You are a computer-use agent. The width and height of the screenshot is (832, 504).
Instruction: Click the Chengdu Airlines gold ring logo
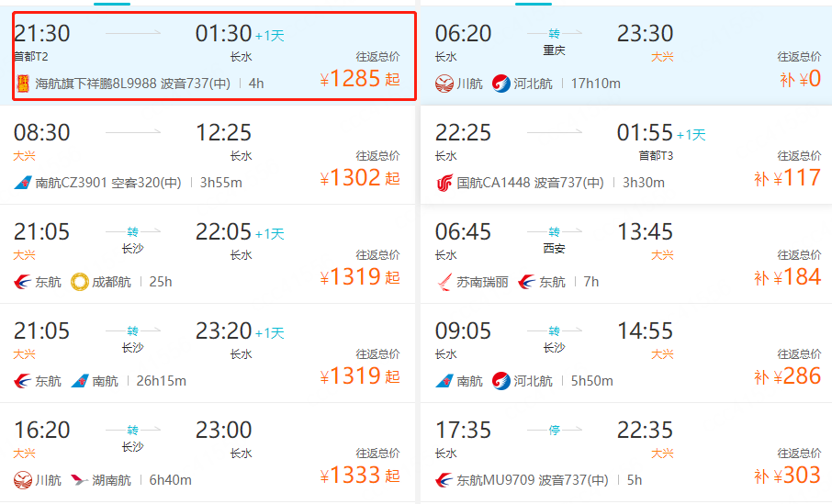pyautogui.click(x=80, y=282)
